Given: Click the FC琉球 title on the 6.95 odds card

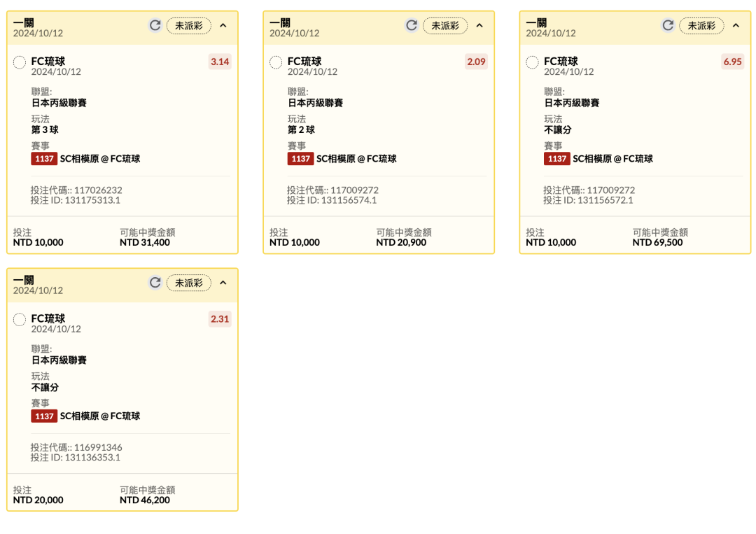Looking at the screenshot, I should pos(561,61).
